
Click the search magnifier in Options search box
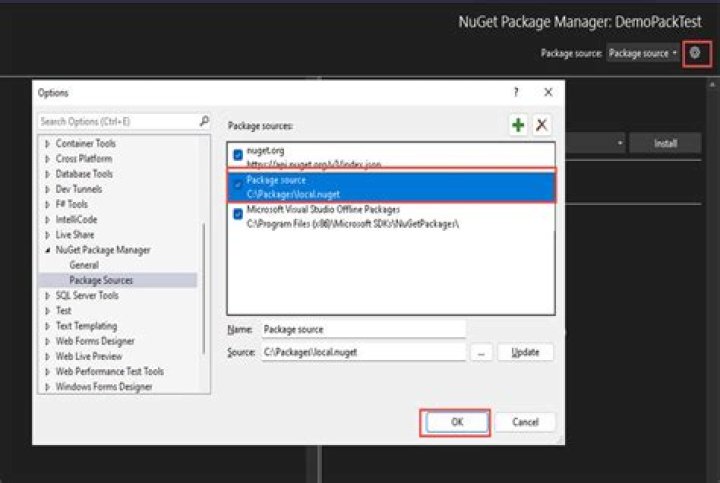pos(204,121)
